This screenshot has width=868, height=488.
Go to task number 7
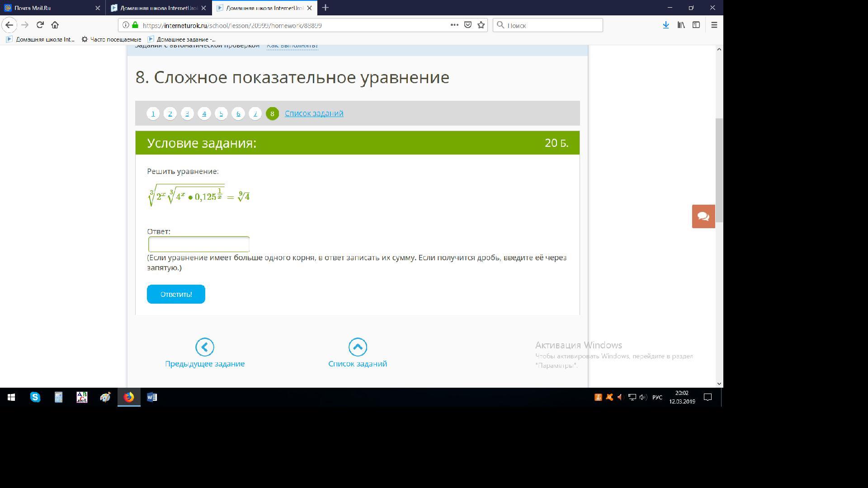point(255,113)
